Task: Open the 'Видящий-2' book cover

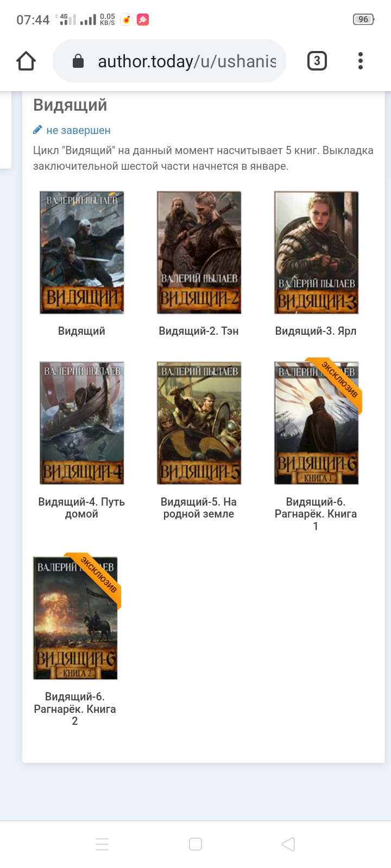Action: 199,252
